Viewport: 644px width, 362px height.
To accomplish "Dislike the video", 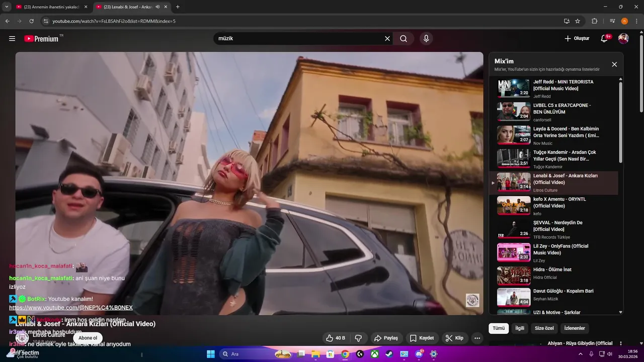I will 358,338.
